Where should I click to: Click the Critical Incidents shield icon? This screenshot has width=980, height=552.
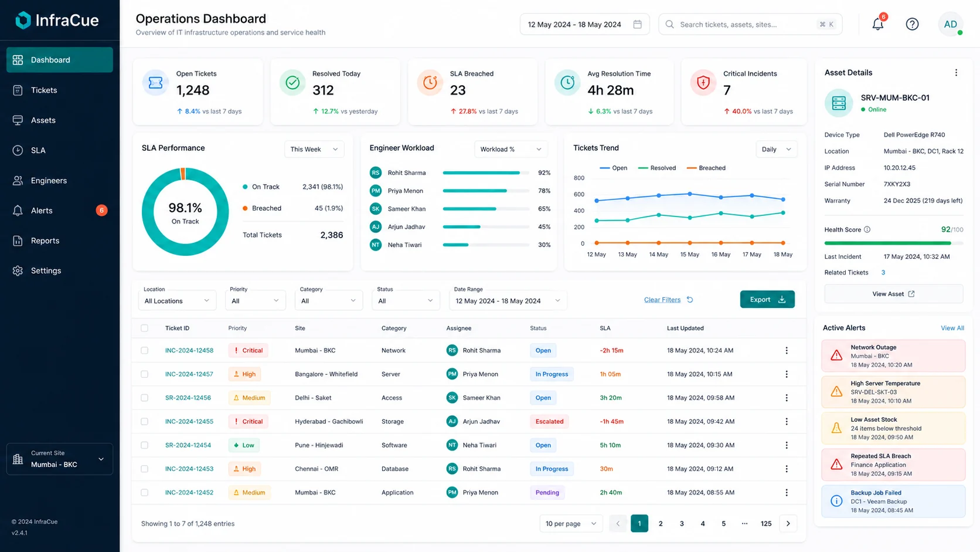pos(703,83)
